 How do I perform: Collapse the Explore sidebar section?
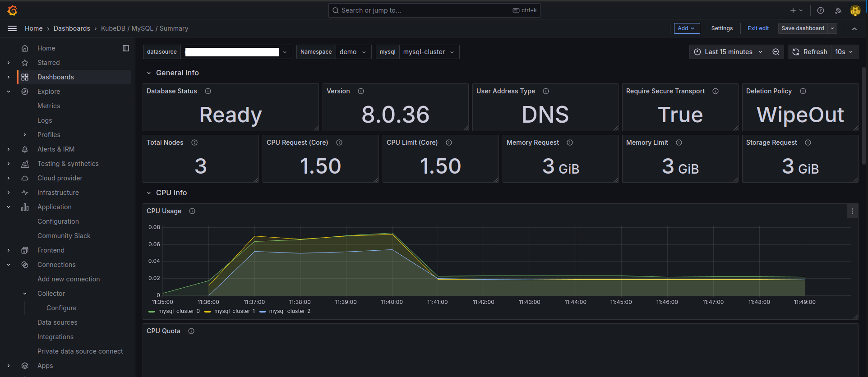9,92
